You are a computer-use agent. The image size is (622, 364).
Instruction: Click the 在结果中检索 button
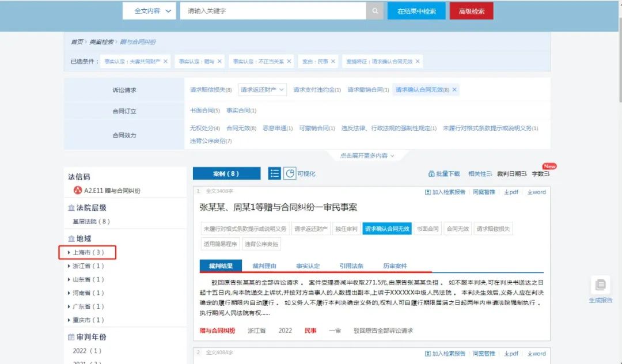[x=416, y=11]
